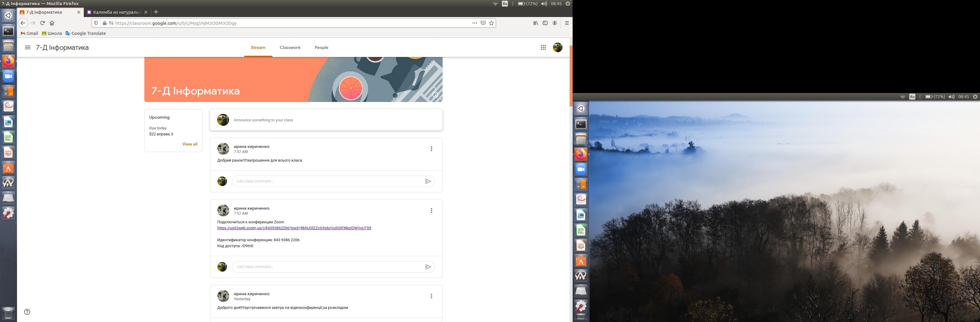The image size is (980, 322).
Task: Click the Firefox reload page button
Action: pyautogui.click(x=43, y=23)
